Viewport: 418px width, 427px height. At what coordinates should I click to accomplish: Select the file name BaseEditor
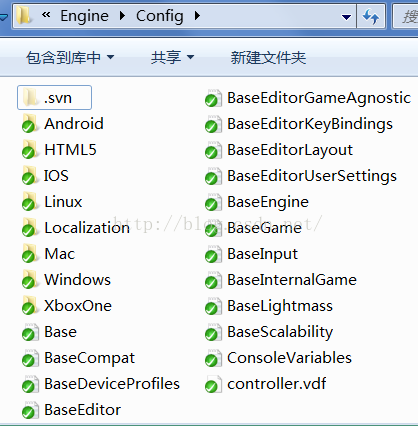pyautogui.click(x=83, y=410)
